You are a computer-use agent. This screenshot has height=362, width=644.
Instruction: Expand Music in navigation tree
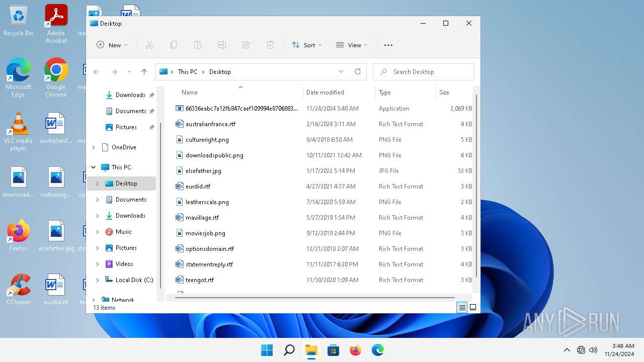(98, 232)
